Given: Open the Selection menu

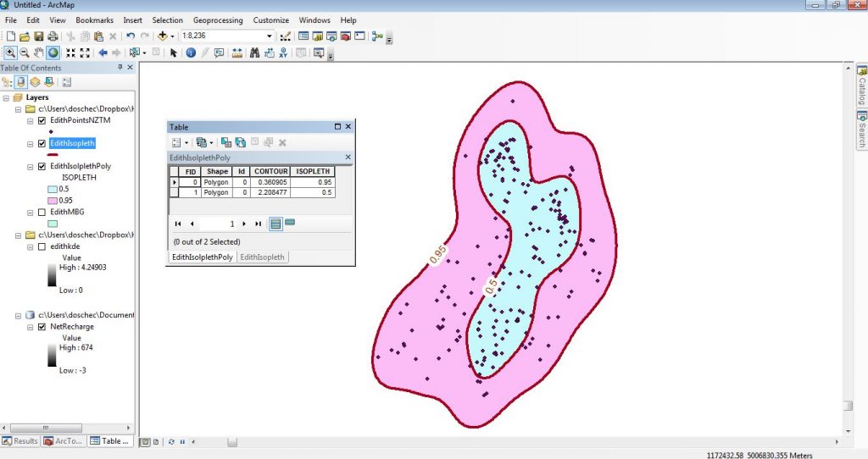Looking at the screenshot, I should (167, 20).
